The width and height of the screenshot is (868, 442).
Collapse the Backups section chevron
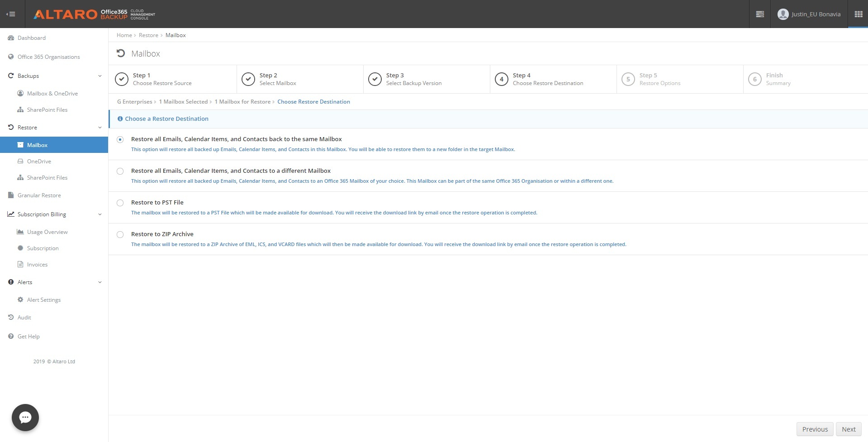tap(100, 76)
